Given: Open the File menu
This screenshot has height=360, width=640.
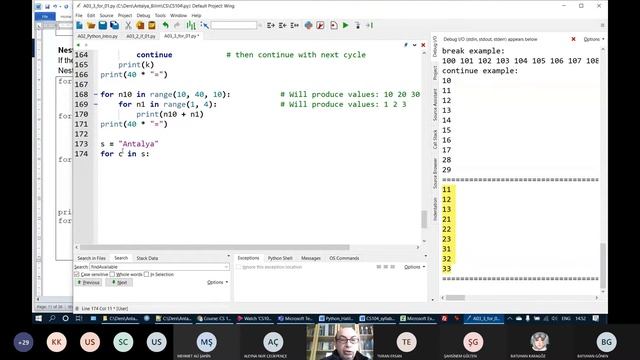Looking at the screenshot, I should click(79, 16).
